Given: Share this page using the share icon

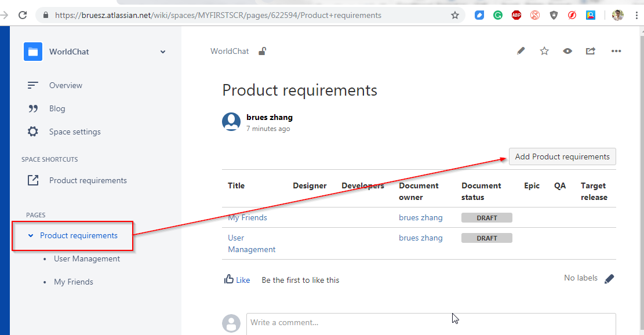Looking at the screenshot, I should pyautogui.click(x=591, y=51).
